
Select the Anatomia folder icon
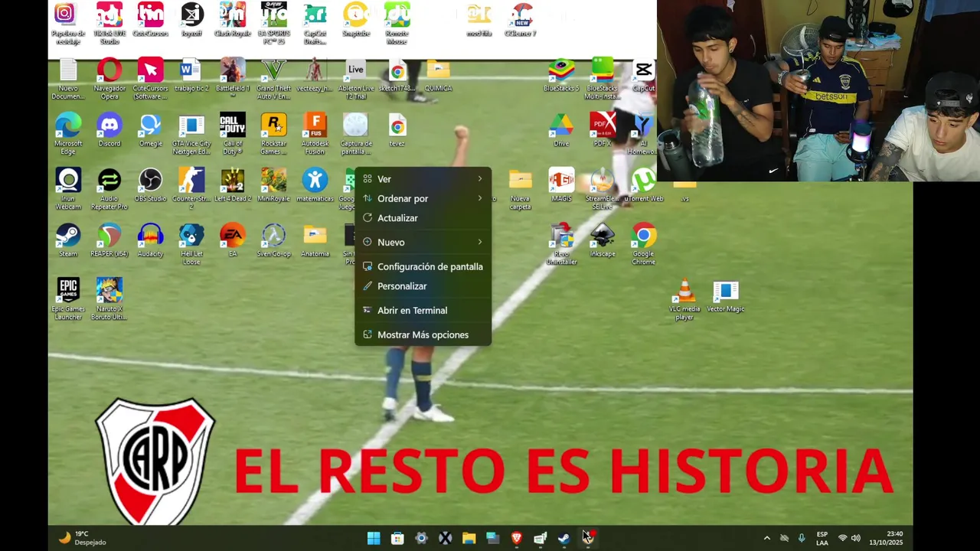[315, 241]
